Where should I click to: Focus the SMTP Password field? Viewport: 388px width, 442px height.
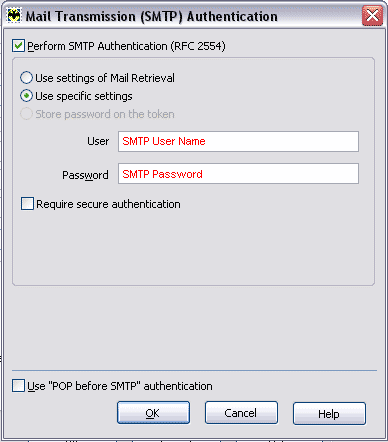(238, 173)
